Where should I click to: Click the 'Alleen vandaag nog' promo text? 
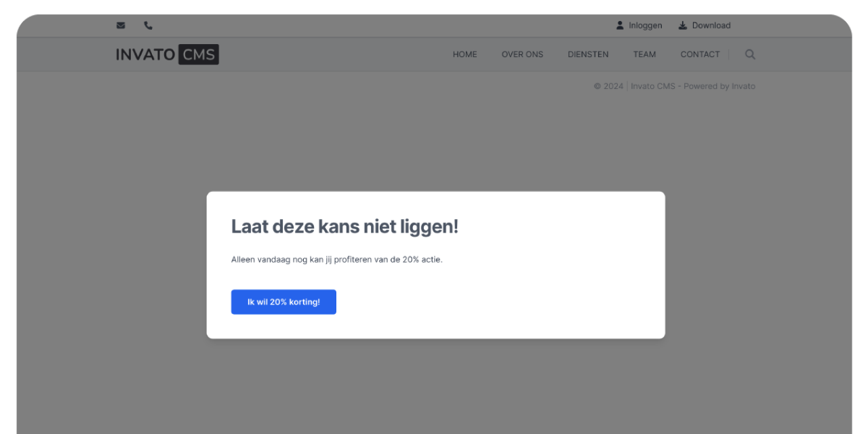[336, 260]
